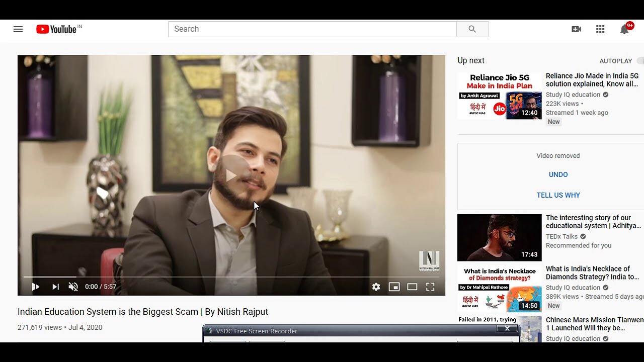Image resolution: width=644 pixels, height=362 pixels.
Task: Open player settings gear
Action: click(x=376, y=287)
